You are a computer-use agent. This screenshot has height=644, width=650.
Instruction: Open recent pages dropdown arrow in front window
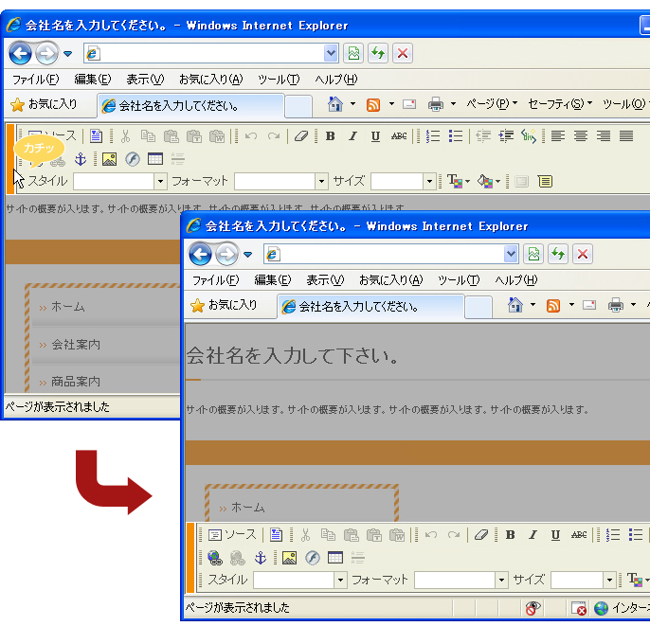tap(247, 255)
